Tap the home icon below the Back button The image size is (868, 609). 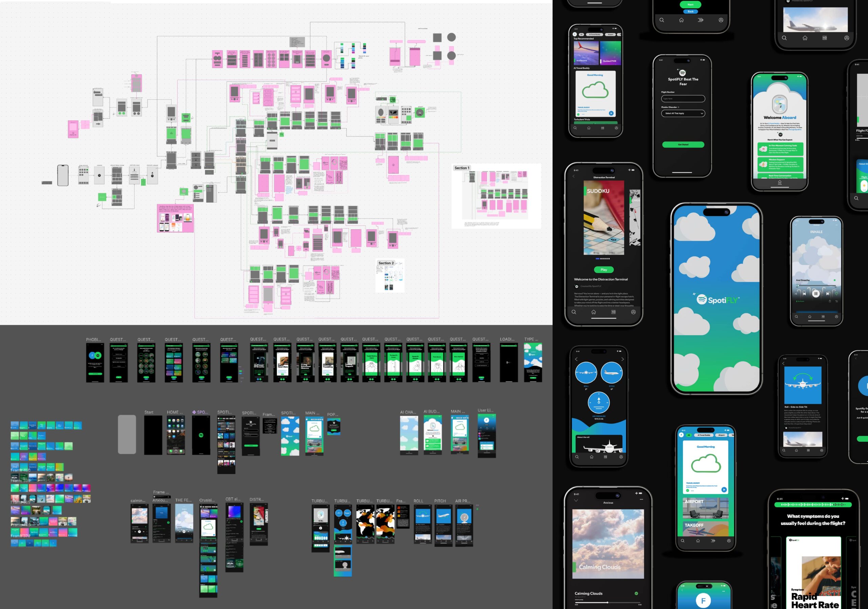point(681,20)
